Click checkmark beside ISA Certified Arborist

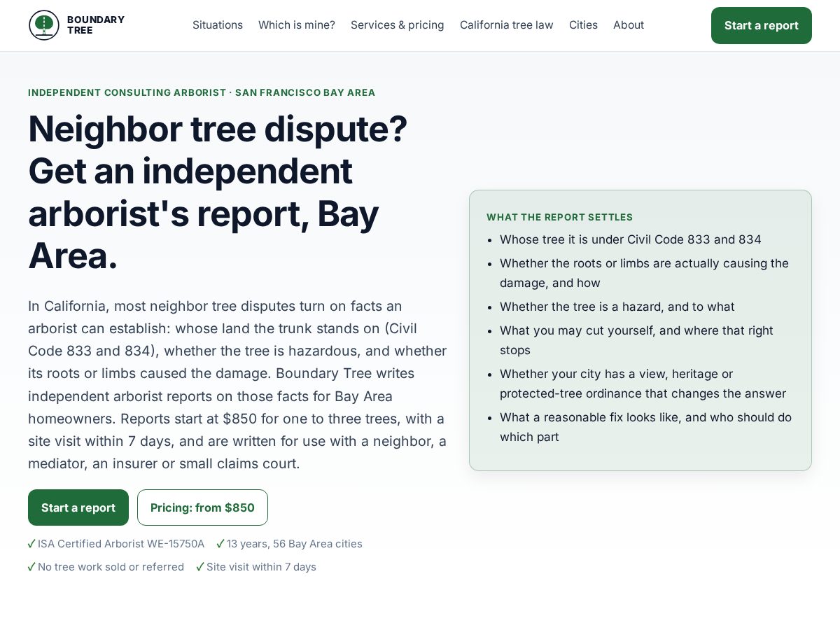31,544
